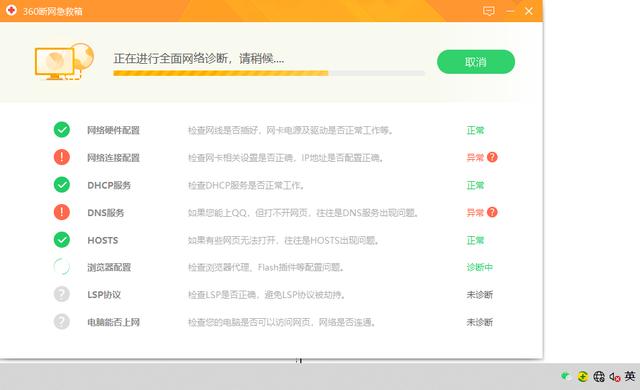
Task: Click gray question icon for LSP协议
Action: coord(62,294)
